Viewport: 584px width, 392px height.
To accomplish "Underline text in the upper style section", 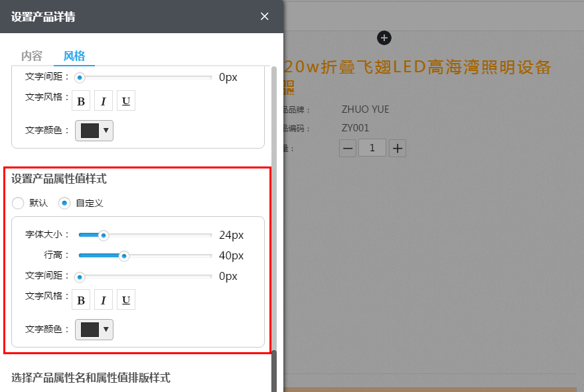I will [125, 100].
